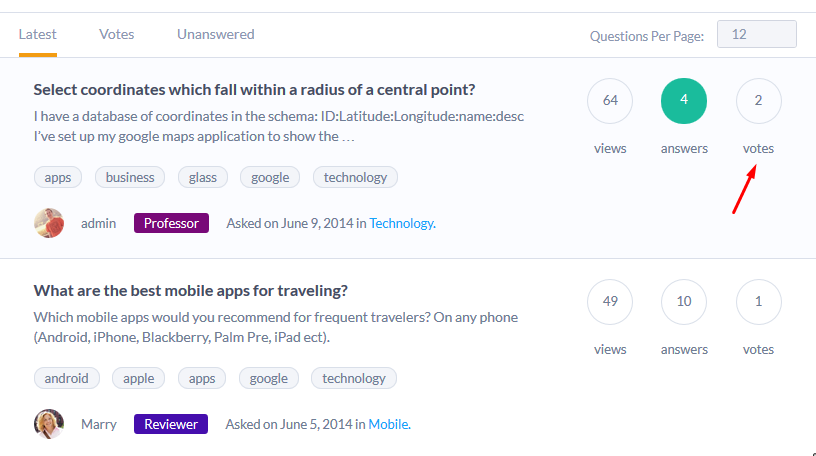Viewport: 816px width, 456px height.
Task: Click the 10 answers counter circle
Action: point(684,301)
